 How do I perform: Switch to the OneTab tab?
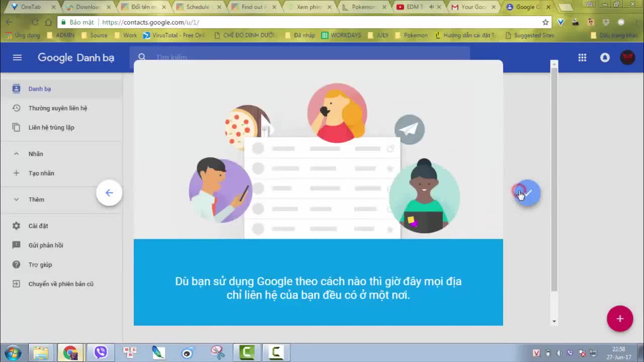30,7
